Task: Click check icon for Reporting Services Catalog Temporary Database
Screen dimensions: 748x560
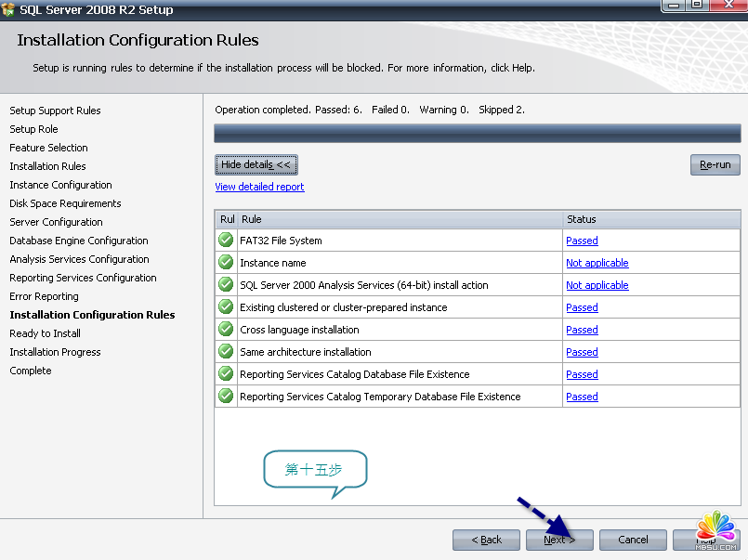Action: [225, 397]
